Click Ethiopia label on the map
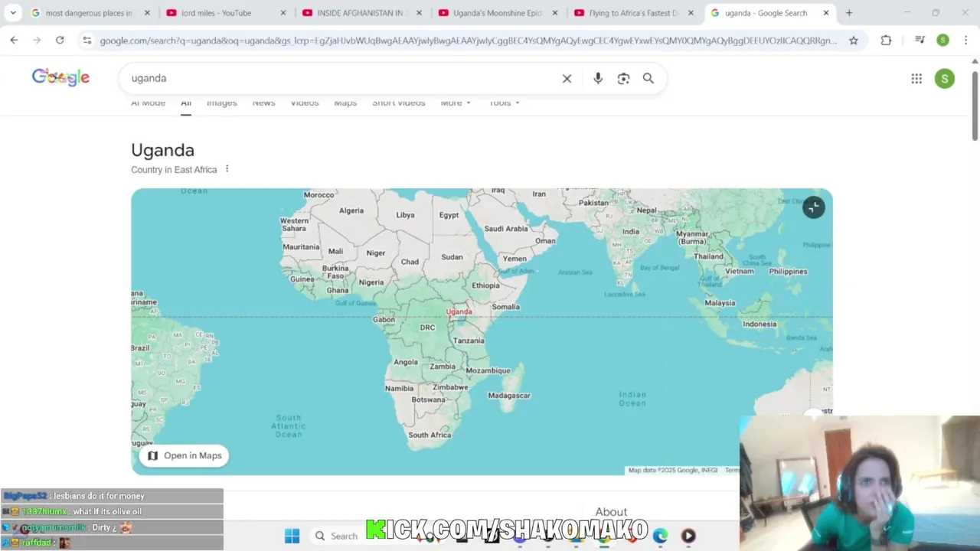The height and width of the screenshot is (551, 980). [x=485, y=285]
